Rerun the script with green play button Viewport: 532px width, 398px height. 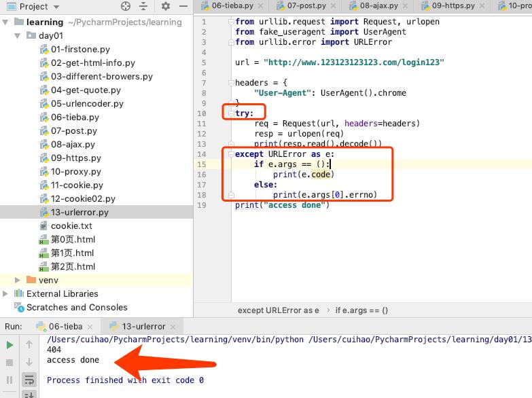[x=10, y=345]
